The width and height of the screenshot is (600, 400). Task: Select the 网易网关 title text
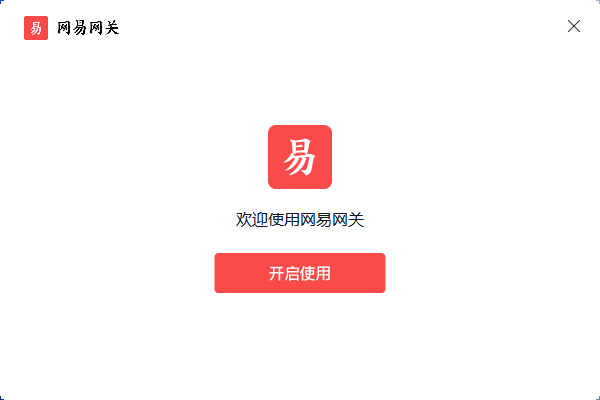[x=88, y=28]
